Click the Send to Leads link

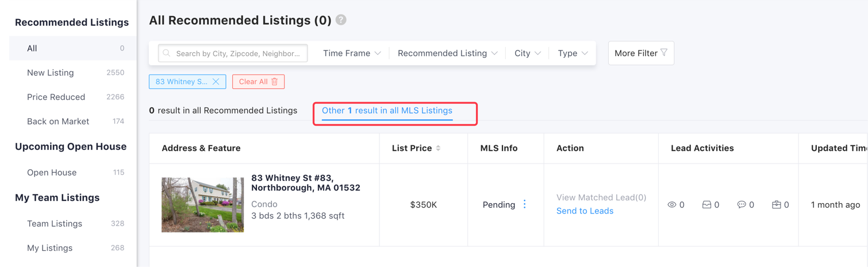pos(585,211)
